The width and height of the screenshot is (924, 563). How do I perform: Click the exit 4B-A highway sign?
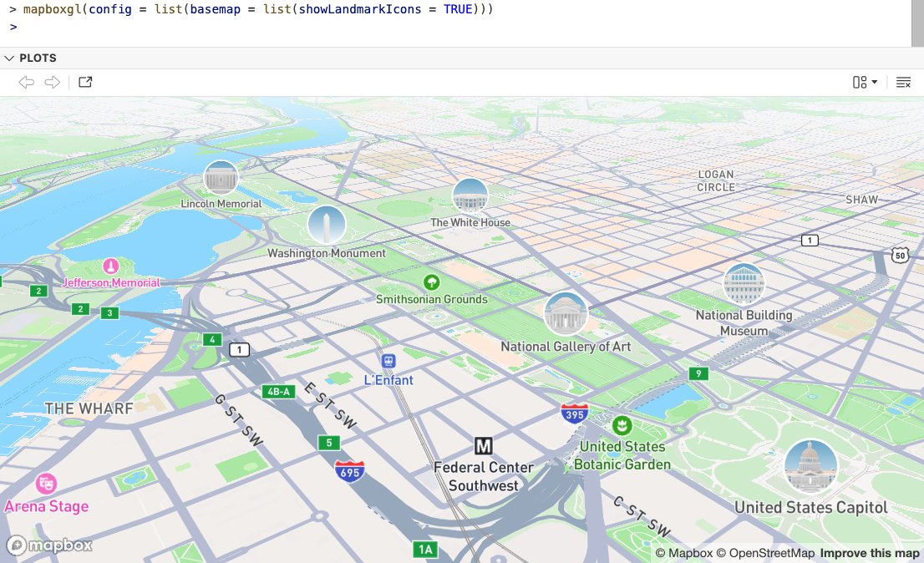pos(279,391)
